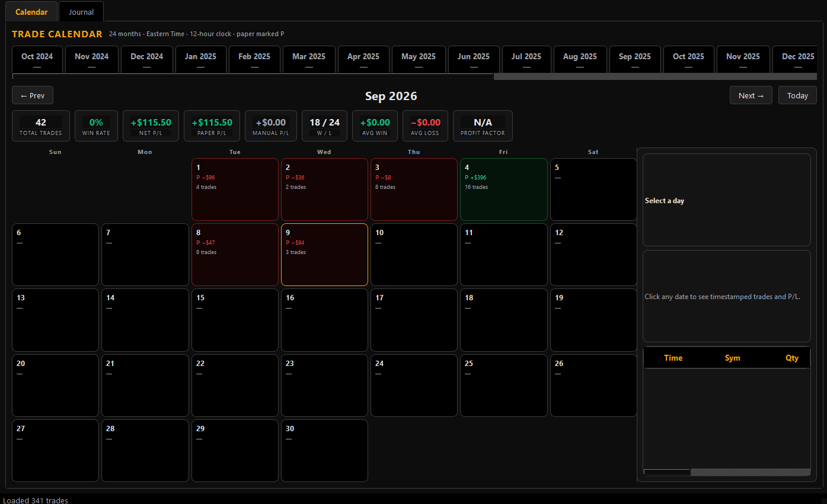Viewport: 827px width, 504px height.
Task: Jump to Apr 2025 month
Action: pyautogui.click(x=364, y=60)
